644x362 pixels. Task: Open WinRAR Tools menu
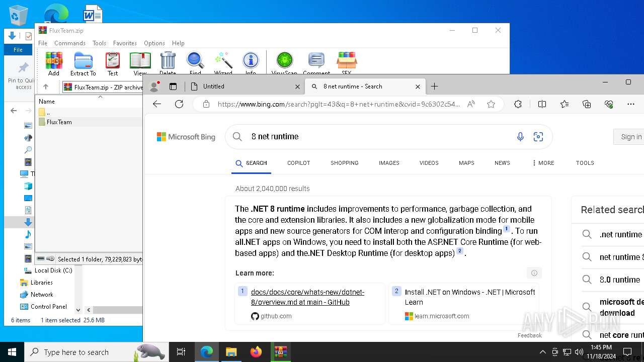pos(99,43)
